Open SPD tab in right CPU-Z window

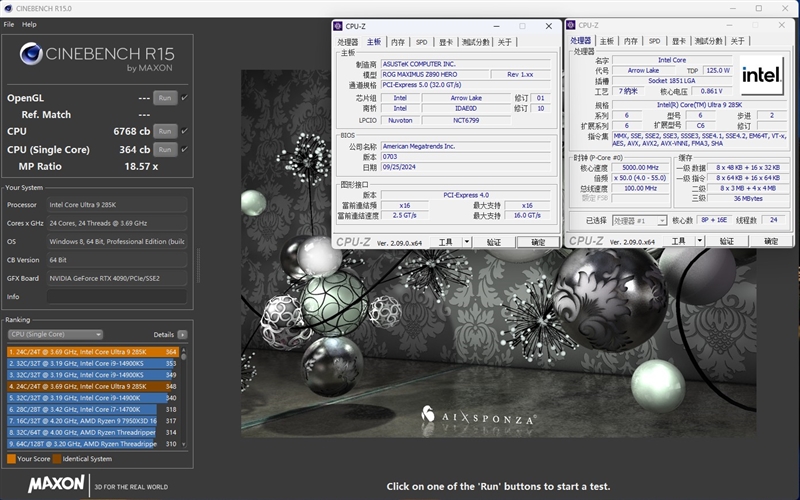[655, 41]
